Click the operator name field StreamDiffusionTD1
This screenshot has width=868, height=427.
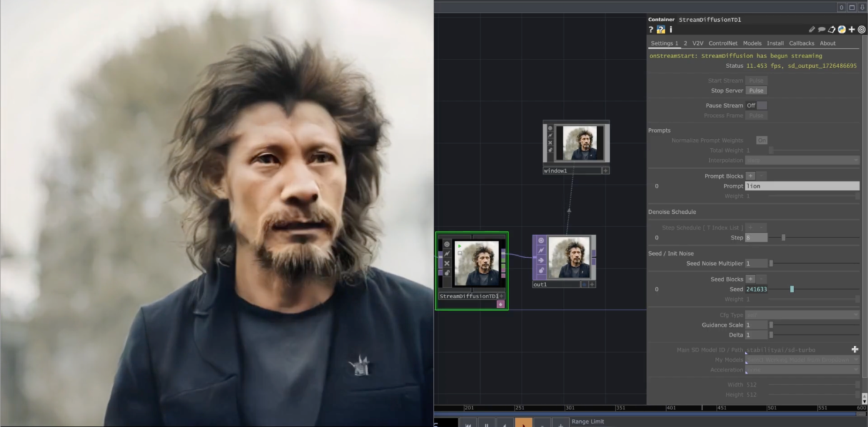[710, 19]
